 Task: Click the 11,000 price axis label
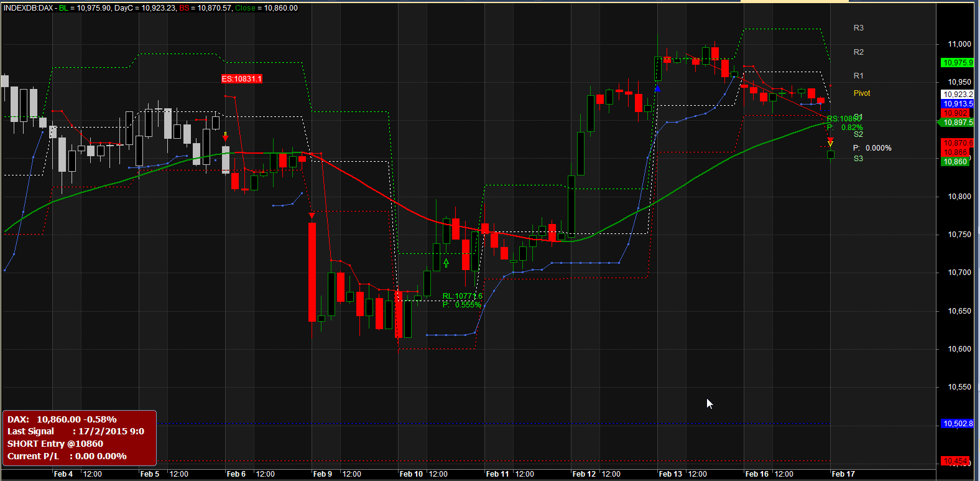[x=959, y=44]
